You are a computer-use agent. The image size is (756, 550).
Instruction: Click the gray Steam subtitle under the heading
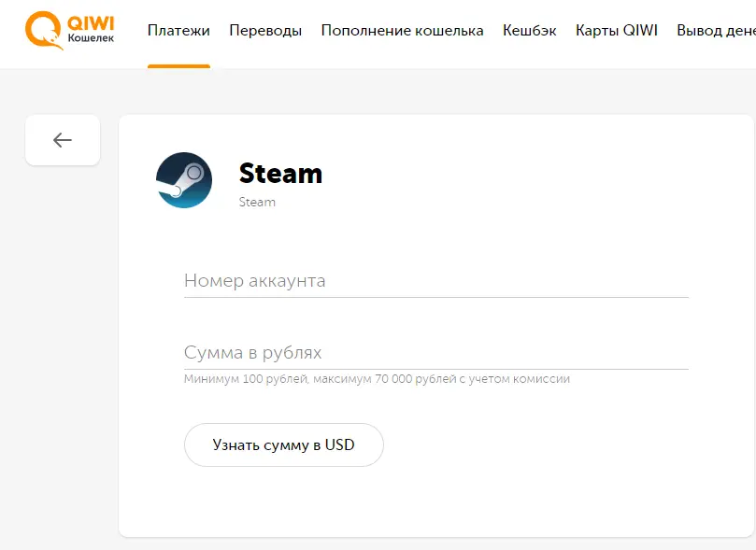(257, 203)
